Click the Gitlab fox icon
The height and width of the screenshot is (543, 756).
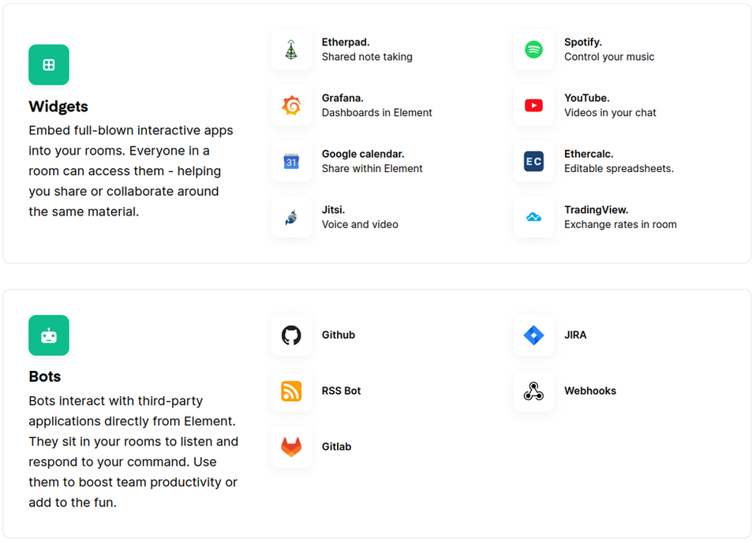point(291,448)
